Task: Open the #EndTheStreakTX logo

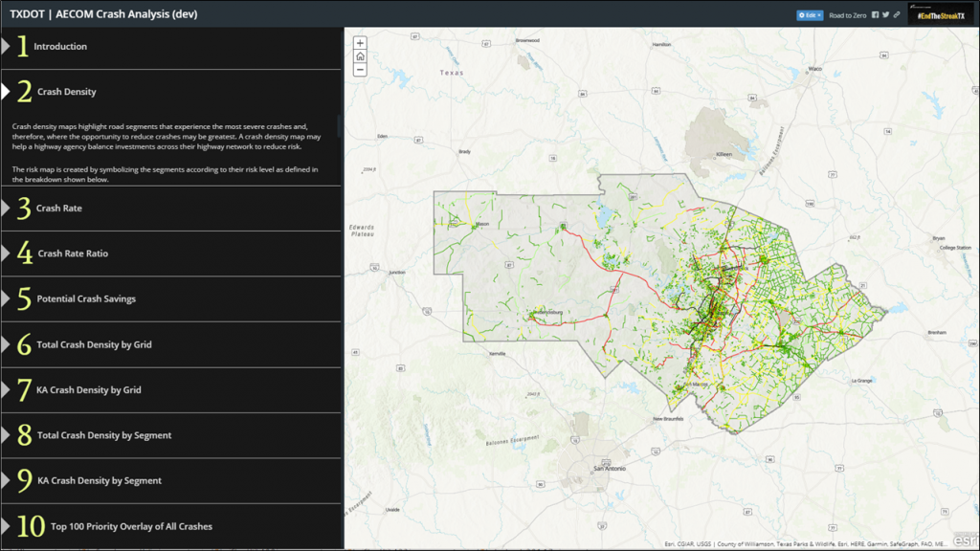Action: pos(941,13)
